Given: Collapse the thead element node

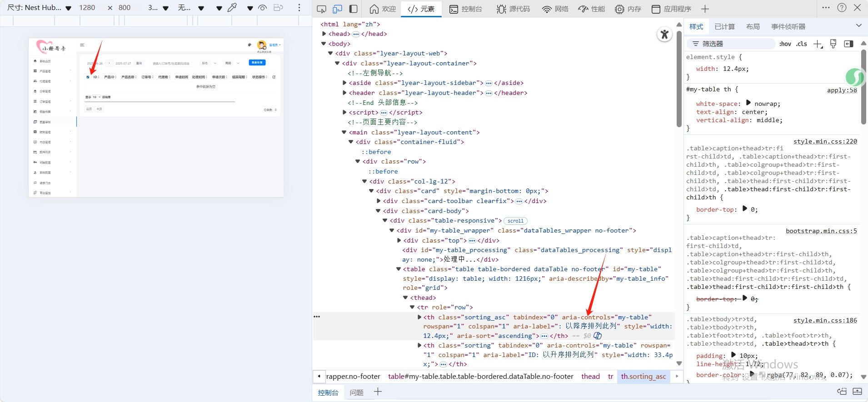Looking at the screenshot, I should [x=406, y=298].
